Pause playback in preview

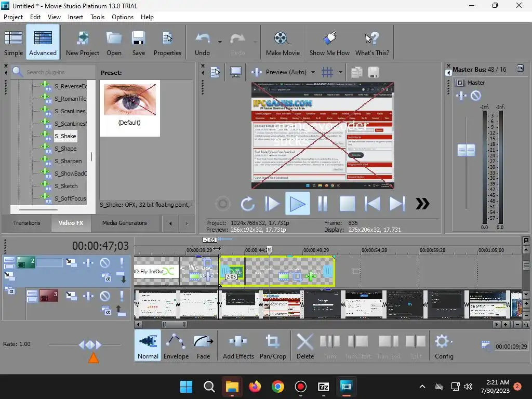(x=322, y=204)
